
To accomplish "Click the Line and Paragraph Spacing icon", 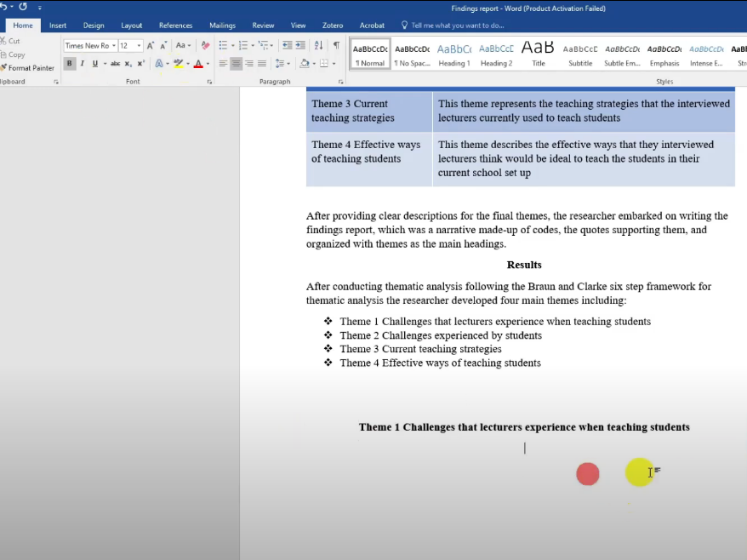I will (x=280, y=63).
